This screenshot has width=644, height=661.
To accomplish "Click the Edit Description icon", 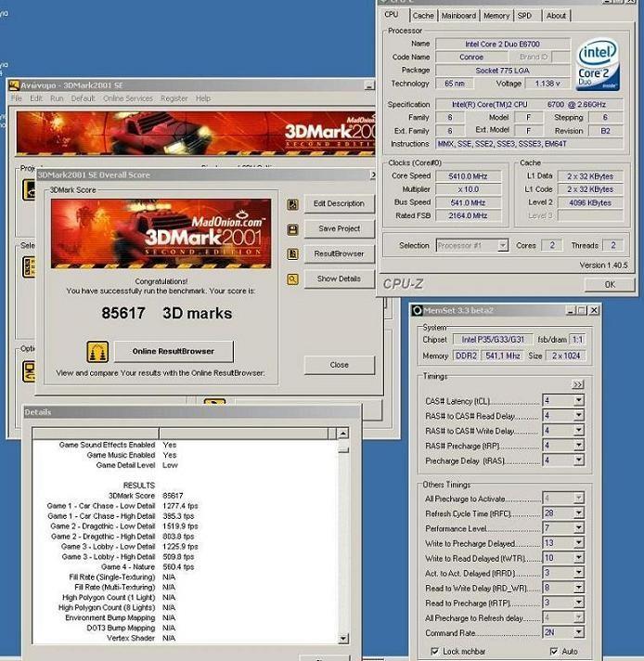I will point(292,204).
